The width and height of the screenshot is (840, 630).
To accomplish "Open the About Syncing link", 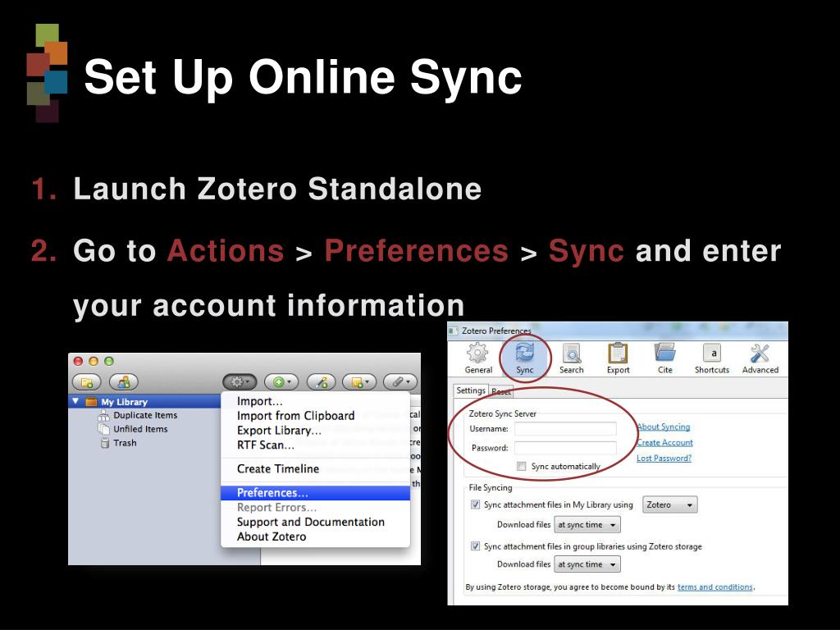I will click(x=664, y=427).
